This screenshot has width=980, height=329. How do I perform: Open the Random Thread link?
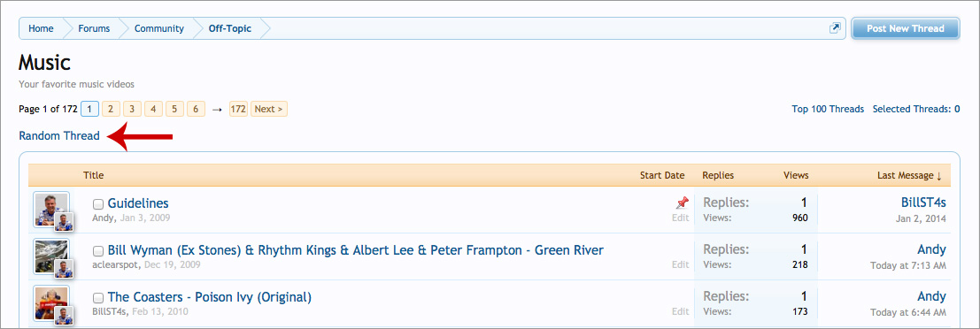(59, 135)
